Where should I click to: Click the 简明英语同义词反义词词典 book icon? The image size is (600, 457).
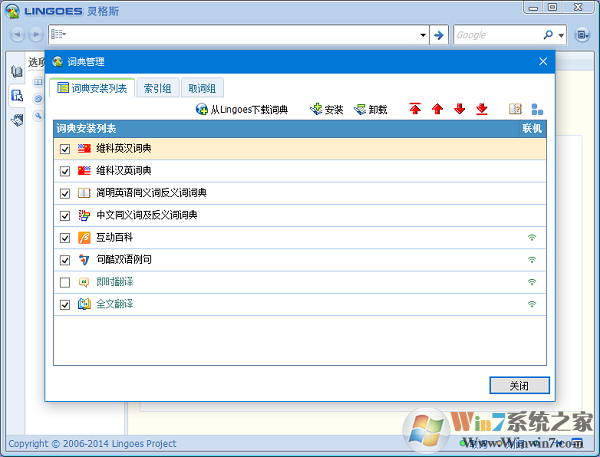(x=84, y=193)
